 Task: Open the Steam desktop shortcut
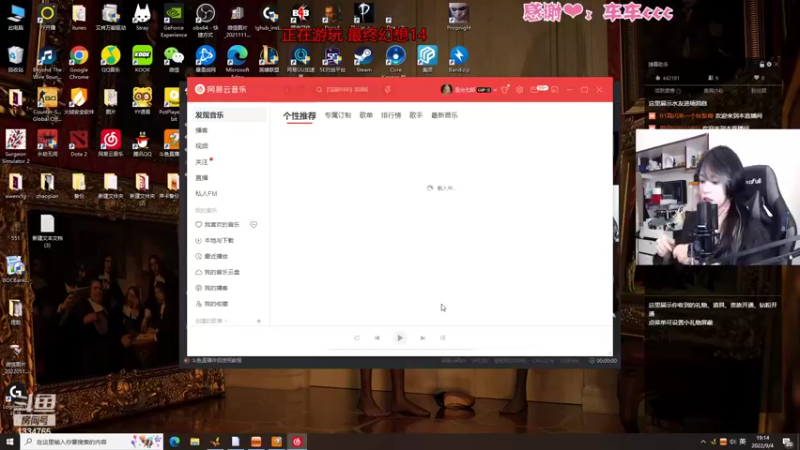coord(364,59)
